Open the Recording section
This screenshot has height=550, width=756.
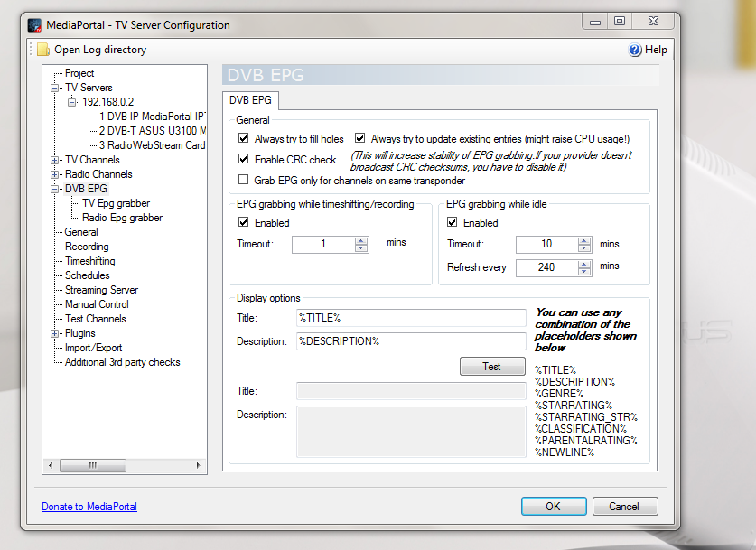pyautogui.click(x=87, y=247)
